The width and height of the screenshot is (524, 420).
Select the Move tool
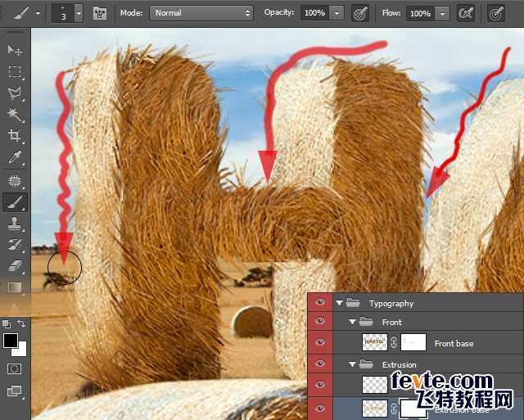point(15,51)
